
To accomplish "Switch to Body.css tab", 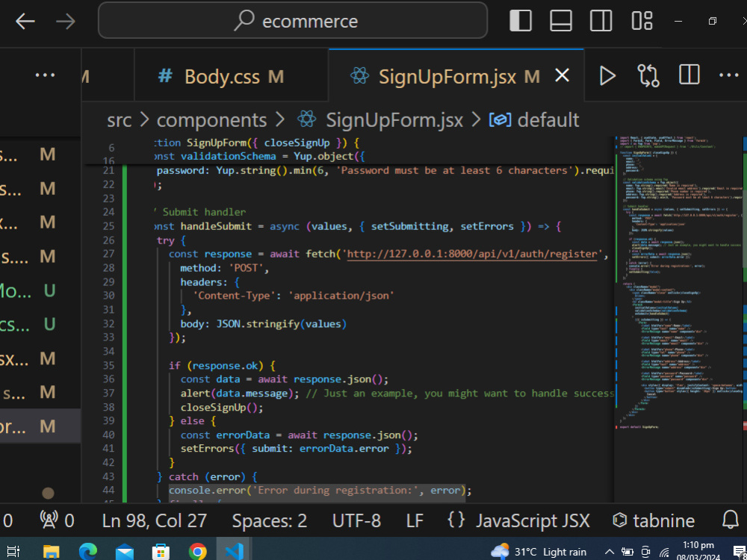I will [x=232, y=76].
